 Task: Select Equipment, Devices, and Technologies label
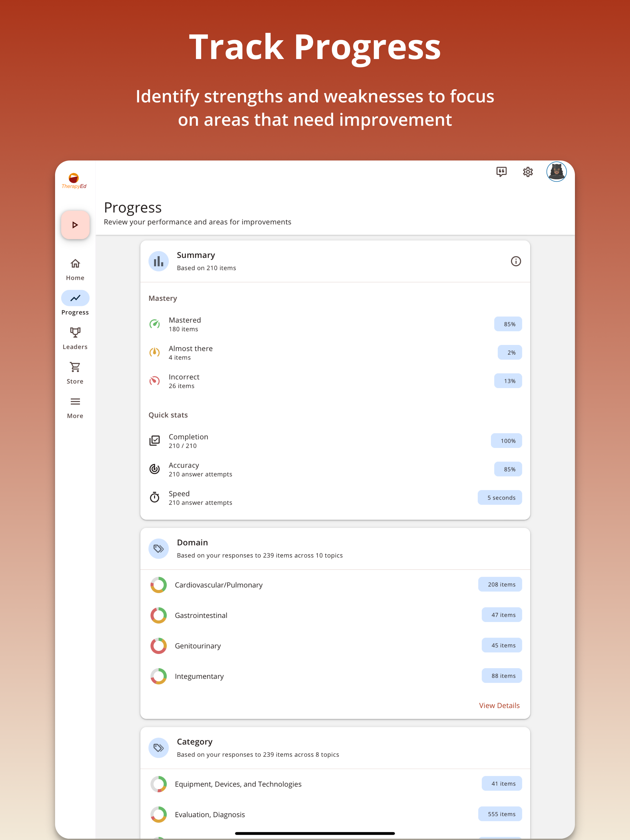[238, 784]
